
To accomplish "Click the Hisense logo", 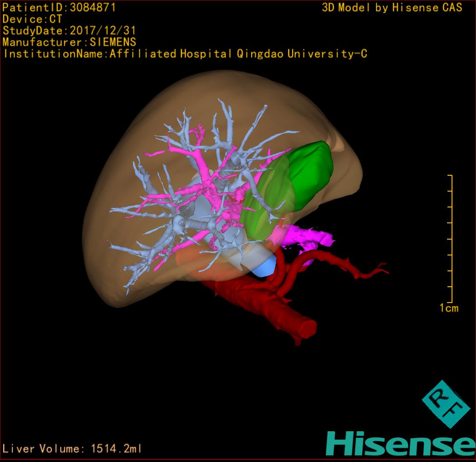I will click(x=401, y=443).
